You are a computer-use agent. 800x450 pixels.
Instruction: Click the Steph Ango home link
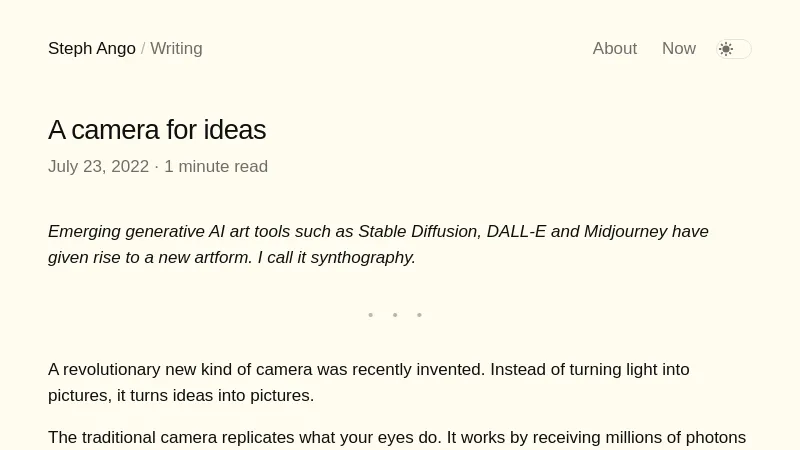point(92,49)
